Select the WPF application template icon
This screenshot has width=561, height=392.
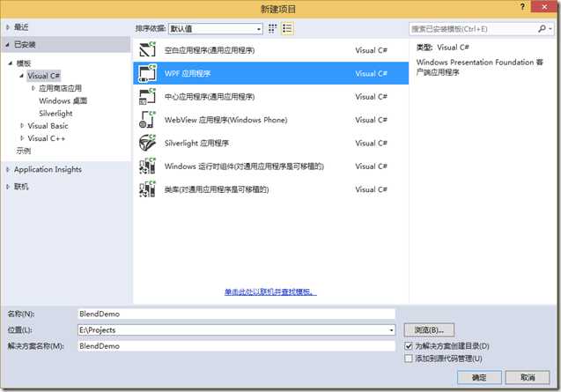pos(147,73)
